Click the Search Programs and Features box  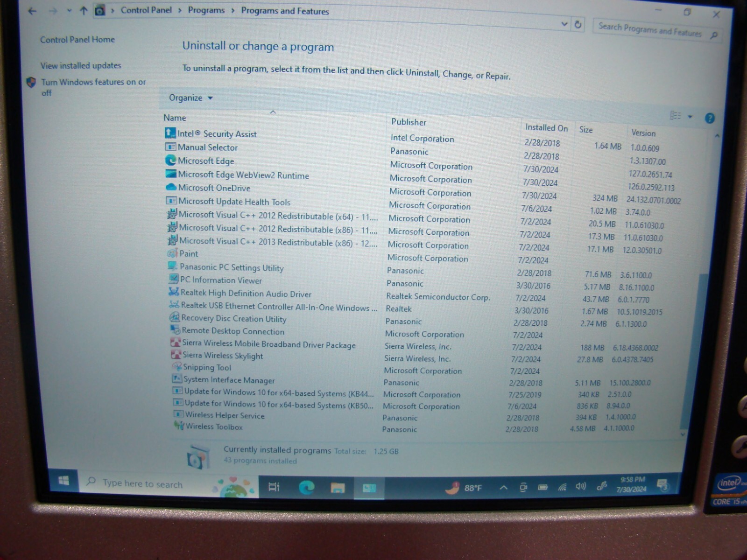(656, 30)
